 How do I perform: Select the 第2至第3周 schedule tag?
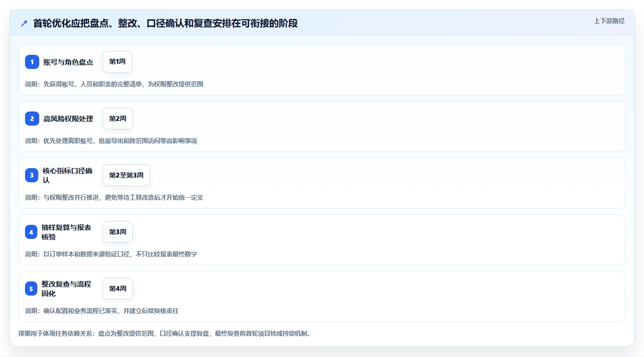[126, 175]
